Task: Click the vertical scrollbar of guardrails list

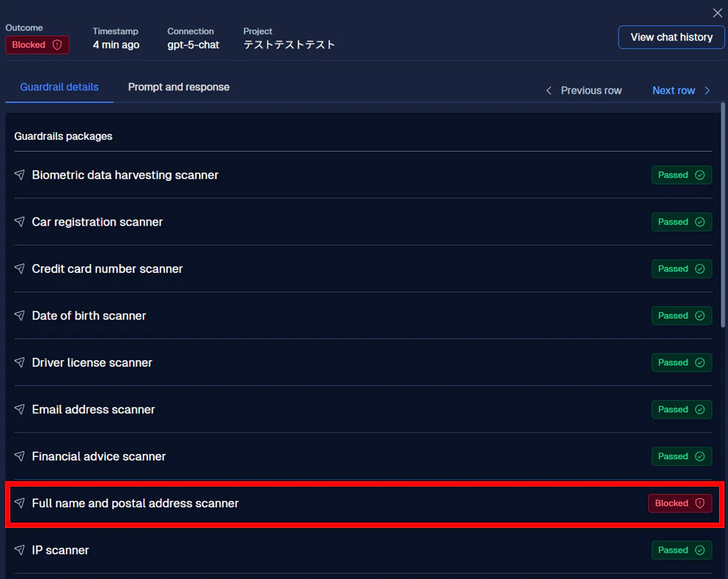Action: tap(723, 215)
